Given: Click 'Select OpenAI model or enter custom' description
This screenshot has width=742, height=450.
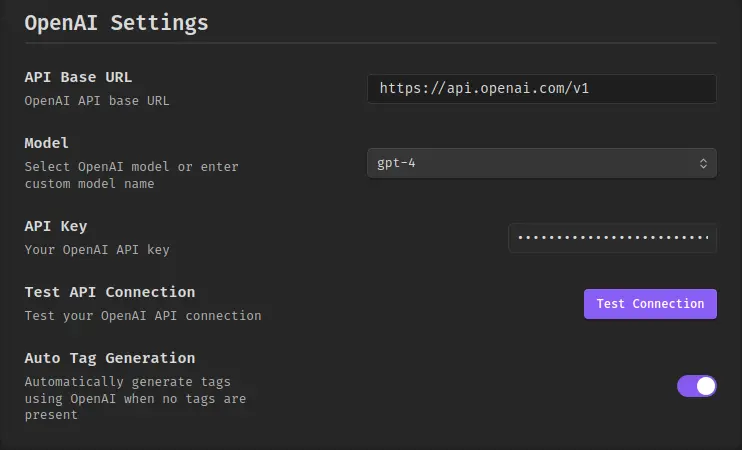Looking at the screenshot, I should [132, 175].
